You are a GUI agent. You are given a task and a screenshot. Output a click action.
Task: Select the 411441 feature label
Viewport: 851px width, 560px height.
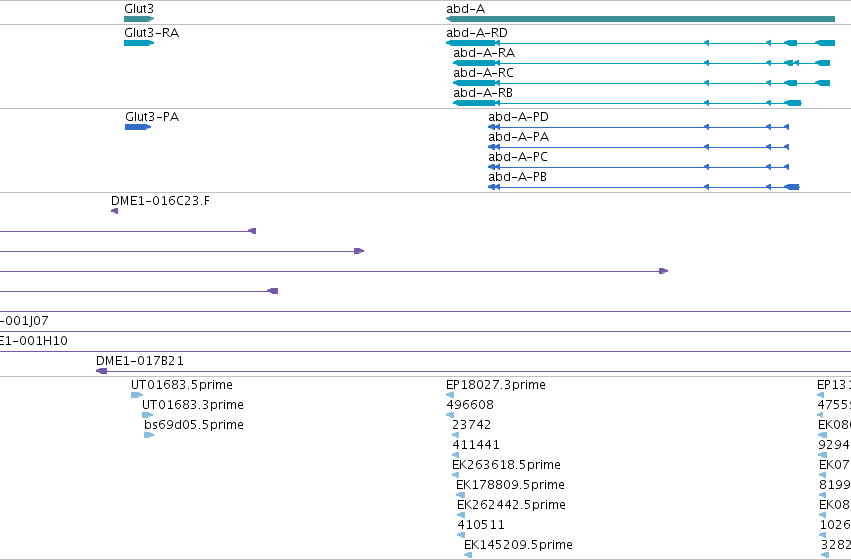(x=476, y=445)
